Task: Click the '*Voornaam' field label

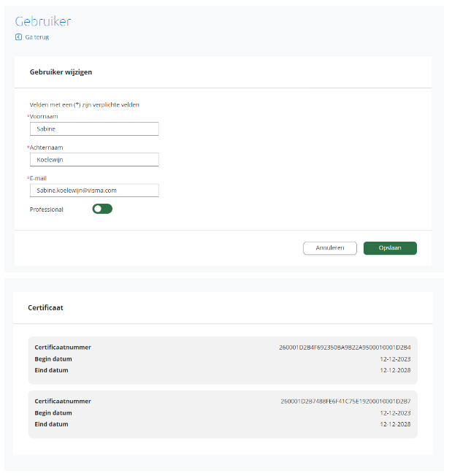Action: pyautogui.click(x=42, y=116)
